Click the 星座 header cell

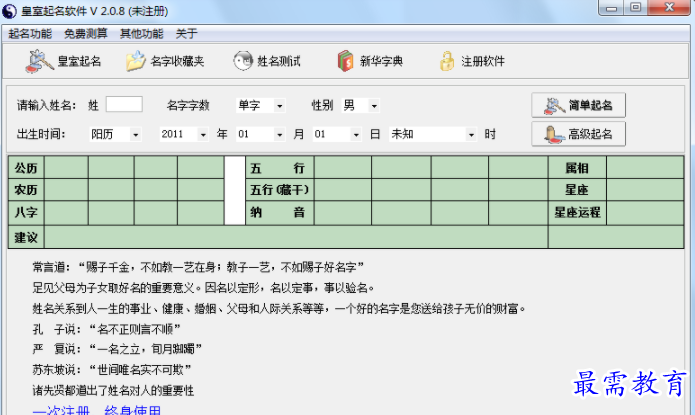tap(577, 190)
